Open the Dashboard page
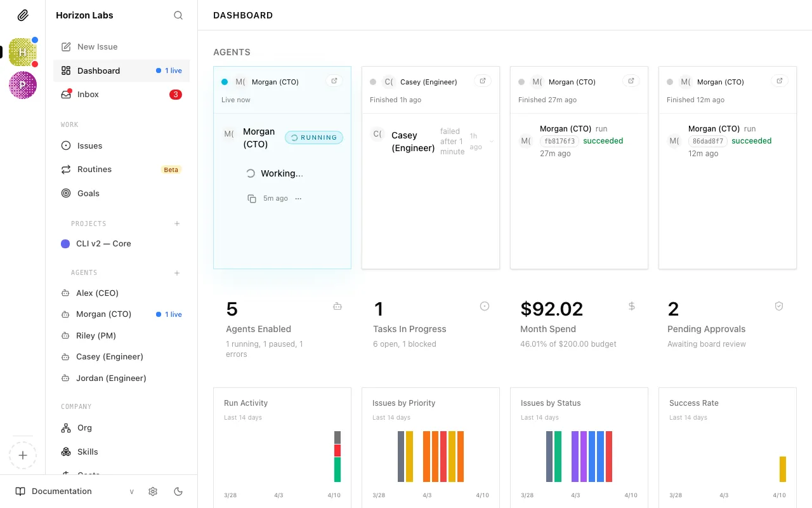Screen dimensions: 812x508 coord(121,70)
